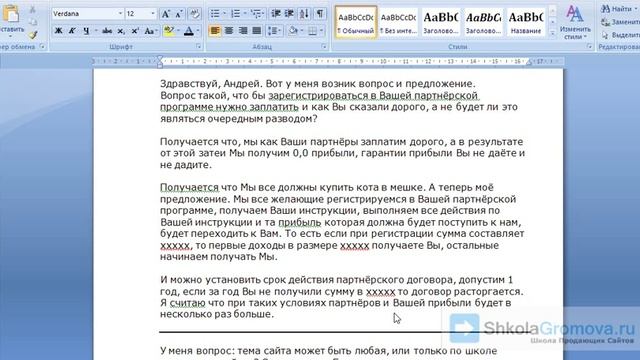Increase the paragraph indent

coord(289,14)
